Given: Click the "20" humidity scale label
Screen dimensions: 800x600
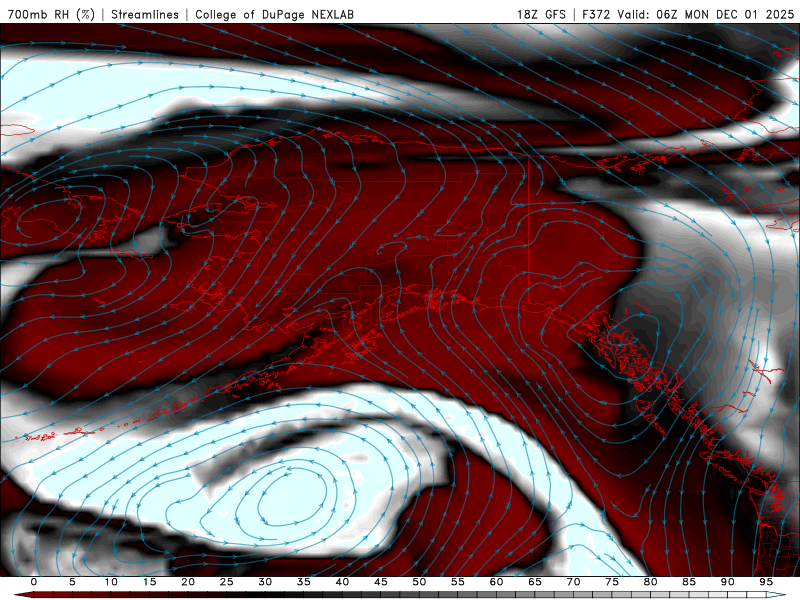Looking at the screenshot, I should pyautogui.click(x=188, y=582).
